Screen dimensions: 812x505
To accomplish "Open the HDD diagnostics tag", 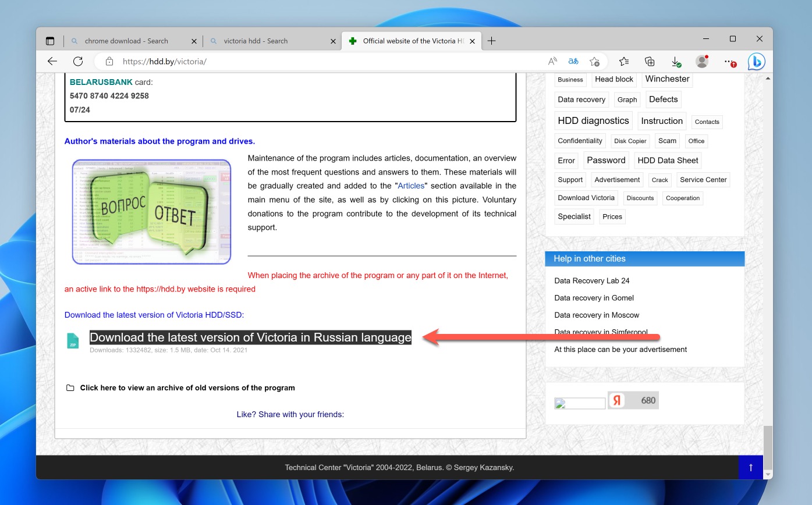I will [x=593, y=121].
